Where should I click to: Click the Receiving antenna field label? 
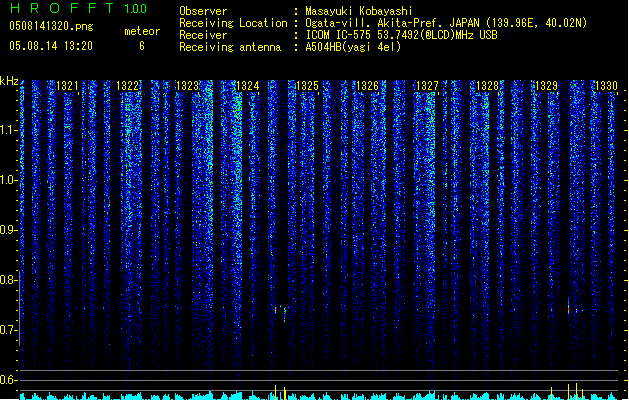(x=230, y=47)
